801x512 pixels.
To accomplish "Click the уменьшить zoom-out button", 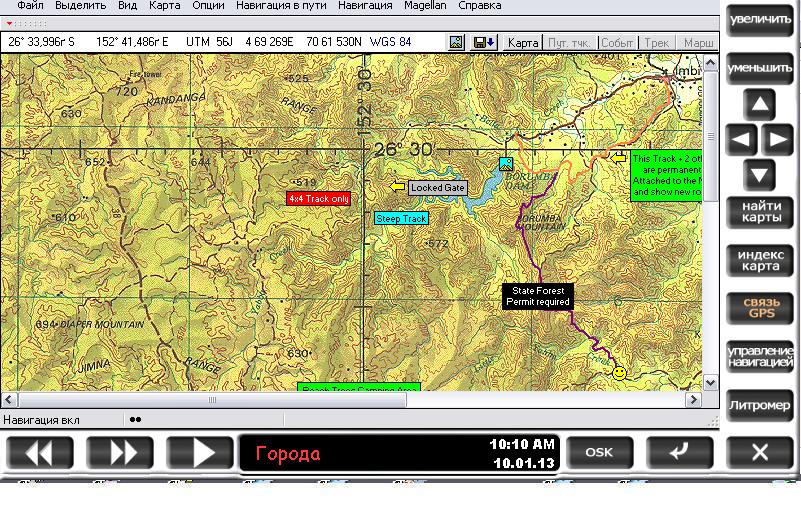I will click(x=760, y=68).
